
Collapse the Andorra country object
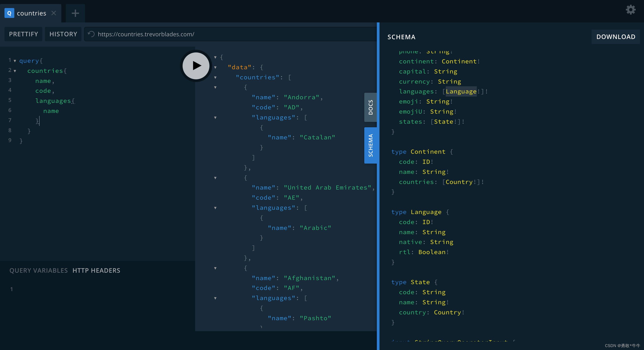pos(215,87)
